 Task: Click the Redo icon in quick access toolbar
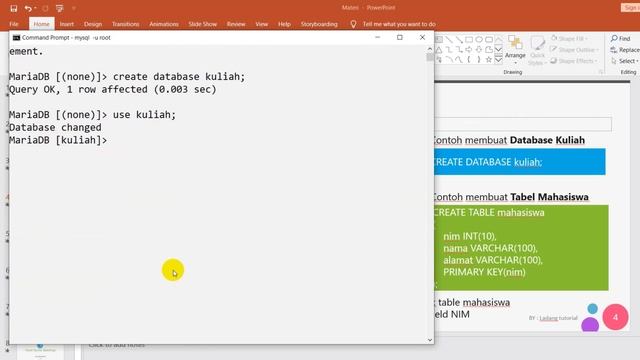[x=45, y=8]
